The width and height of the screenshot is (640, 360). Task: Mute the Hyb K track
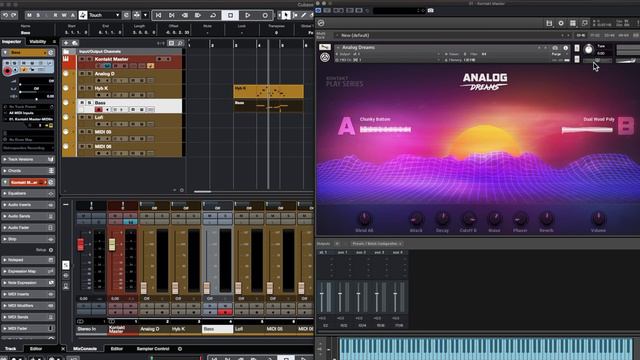(82, 88)
